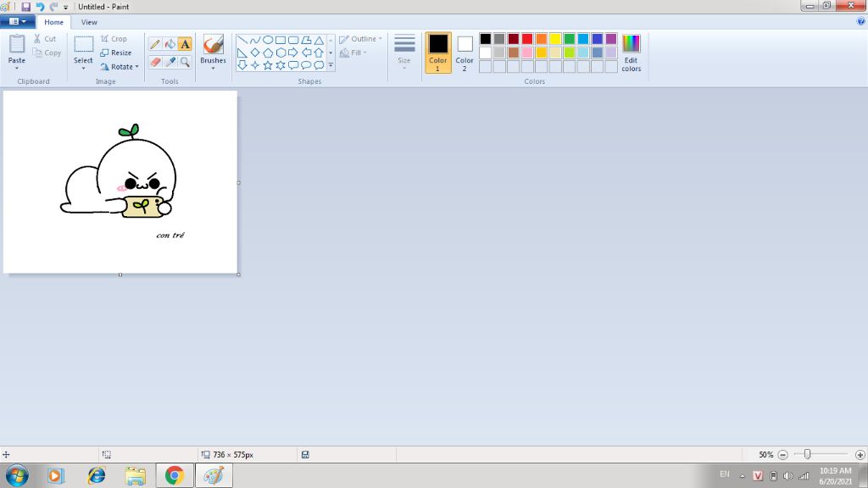The height and width of the screenshot is (488, 868).
Task: Choose the Diamond shape
Action: point(255,53)
